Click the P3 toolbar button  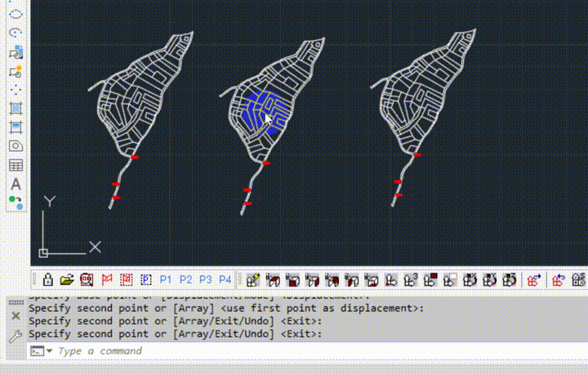pyautogui.click(x=205, y=279)
